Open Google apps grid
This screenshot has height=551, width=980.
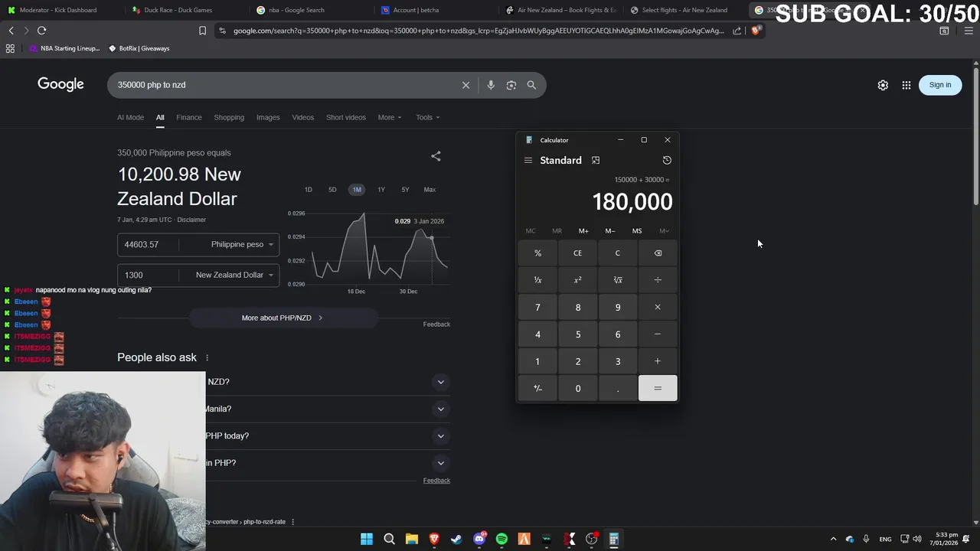coord(906,85)
